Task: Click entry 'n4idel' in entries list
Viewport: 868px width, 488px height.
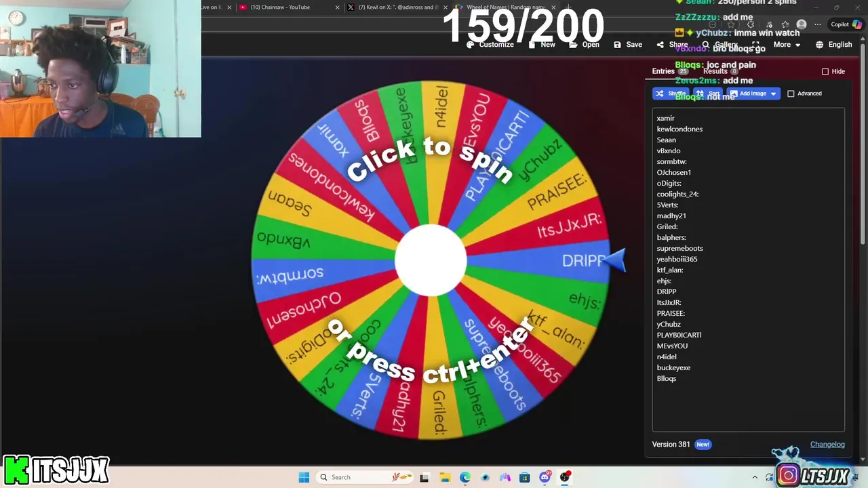Action: point(667,357)
